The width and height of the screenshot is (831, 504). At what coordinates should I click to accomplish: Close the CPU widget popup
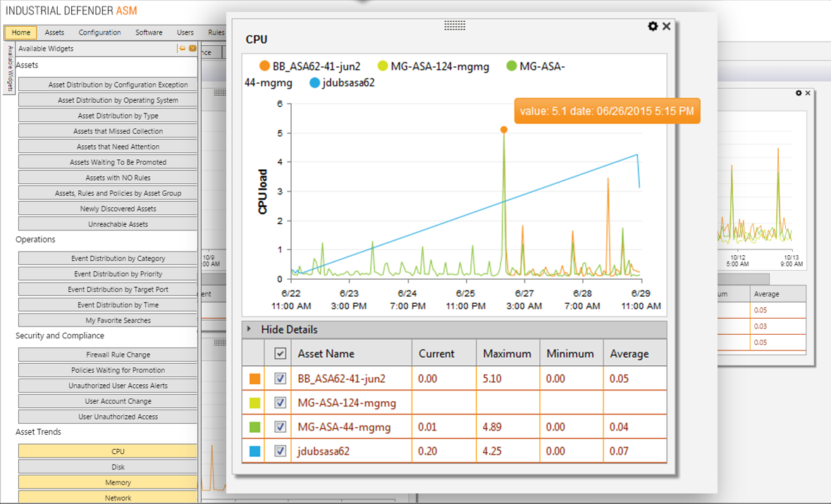667,26
